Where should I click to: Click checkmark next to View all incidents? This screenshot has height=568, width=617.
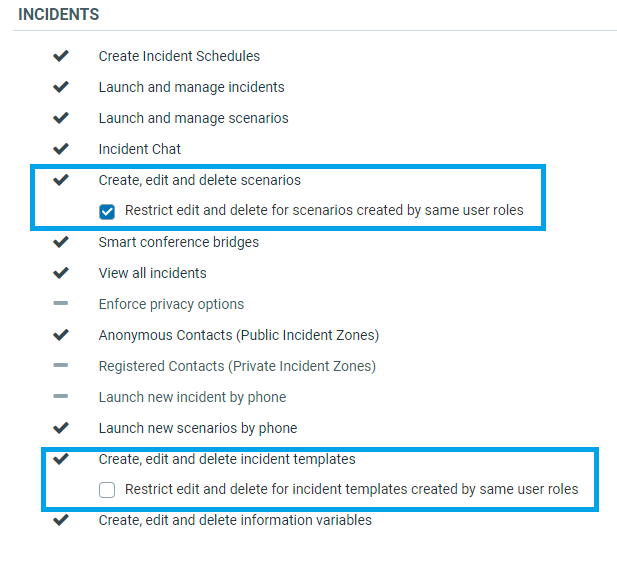tap(61, 273)
